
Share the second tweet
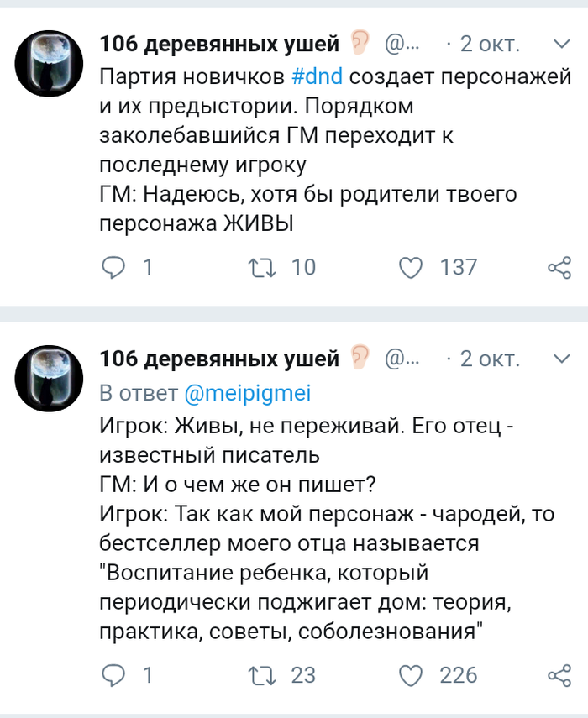pos(559,674)
